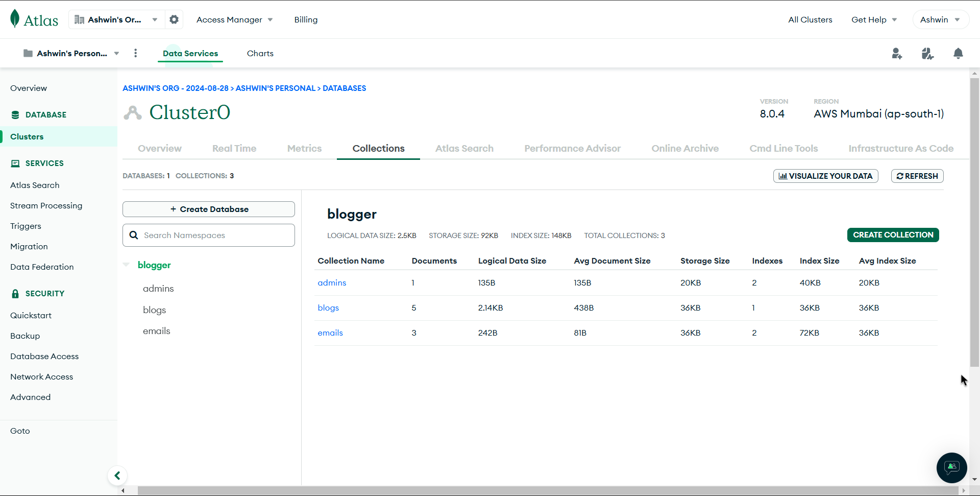This screenshot has height=496, width=980.
Task: Open Data Federation in sidebar
Action: tap(42, 267)
